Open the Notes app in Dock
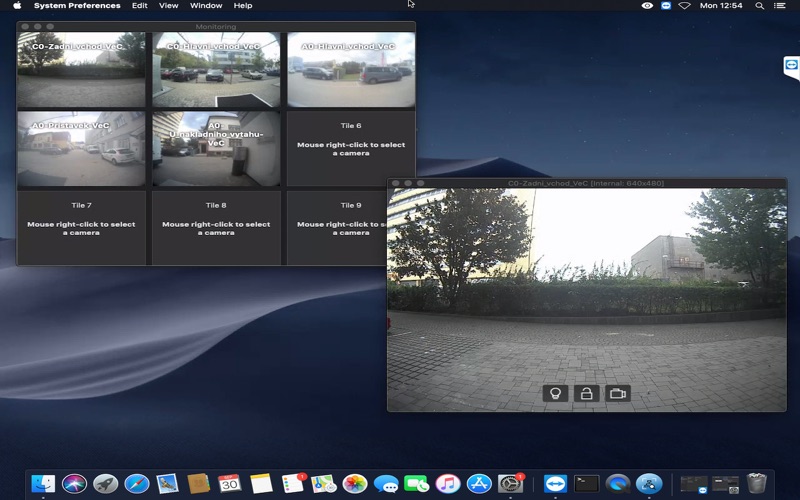Image resolution: width=800 pixels, height=500 pixels. (261, 483)
